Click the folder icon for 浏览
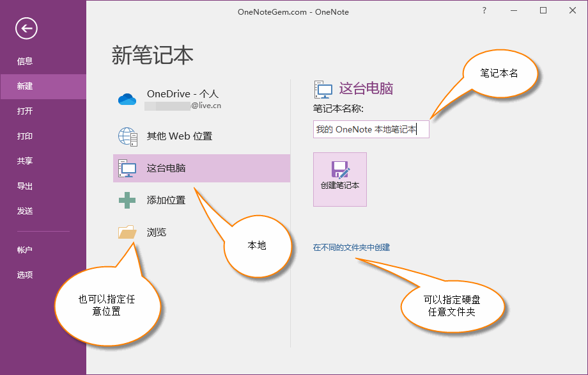The height and width of the screenshot is (375, 588). (127, 232)
